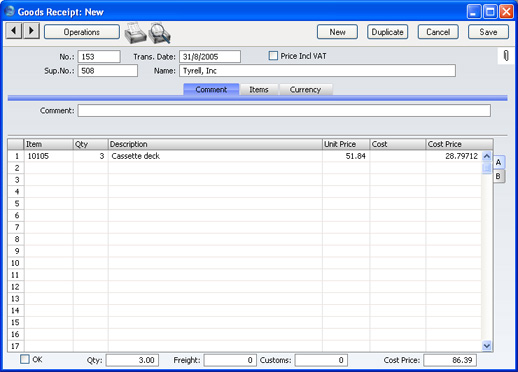
Task: Click the Customs field
Action: (321, 360)
